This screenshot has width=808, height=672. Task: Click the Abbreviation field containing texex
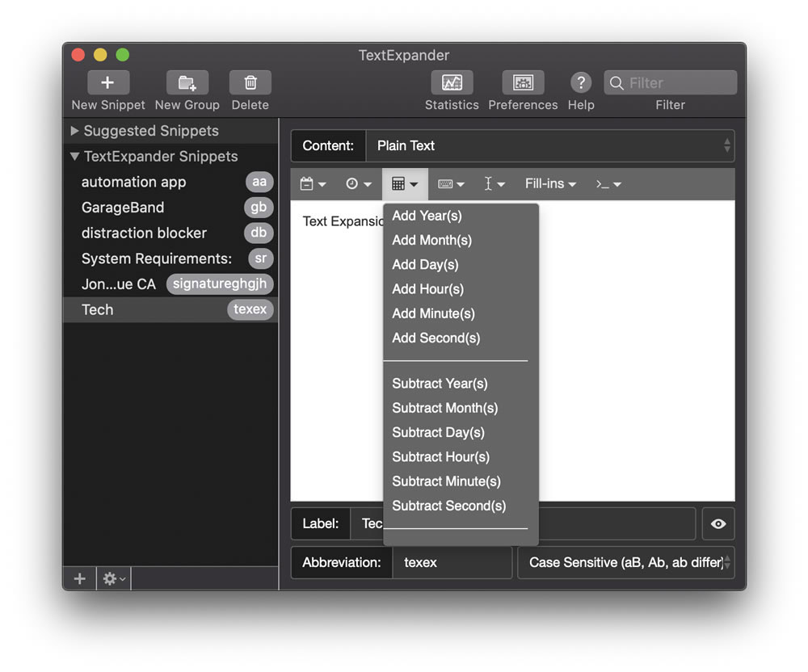(x=452, y=562)
